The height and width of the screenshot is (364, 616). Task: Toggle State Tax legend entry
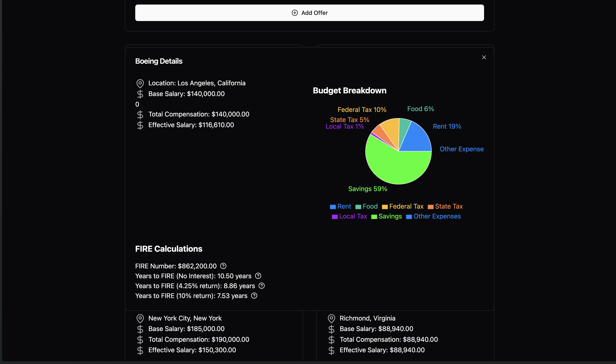pos(448,207)
